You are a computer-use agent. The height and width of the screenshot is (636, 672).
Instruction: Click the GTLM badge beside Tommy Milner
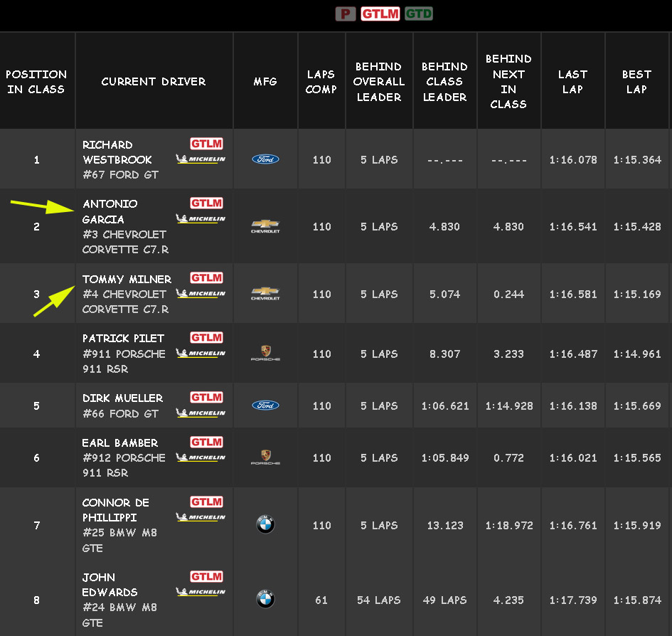point(206,278)
